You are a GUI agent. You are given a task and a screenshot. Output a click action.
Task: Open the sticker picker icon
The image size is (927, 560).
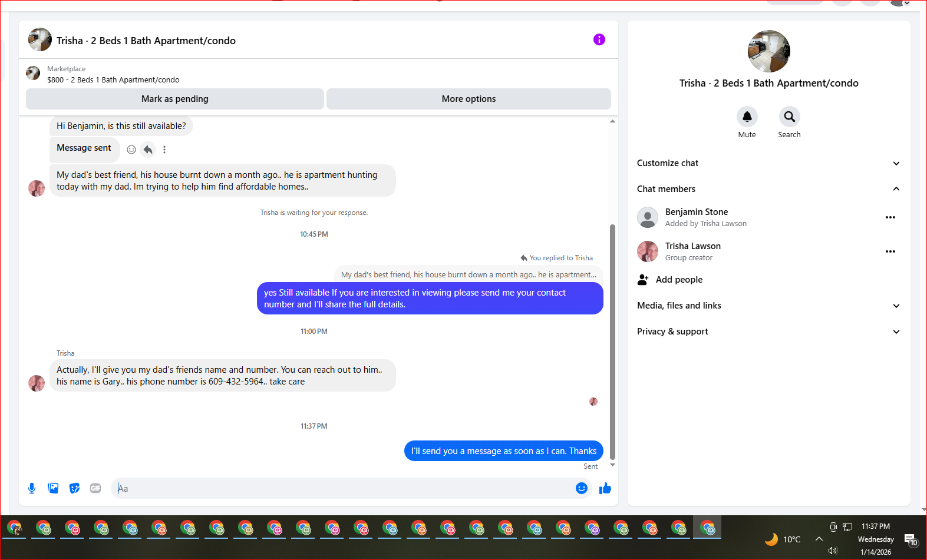click(x=74, y=488)
